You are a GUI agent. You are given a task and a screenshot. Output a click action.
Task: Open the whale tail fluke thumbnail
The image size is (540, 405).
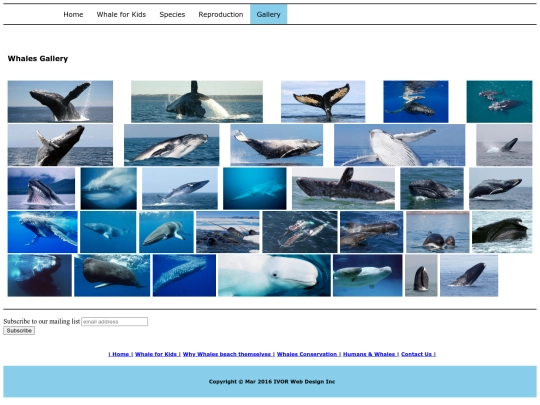tap(323, 102)
